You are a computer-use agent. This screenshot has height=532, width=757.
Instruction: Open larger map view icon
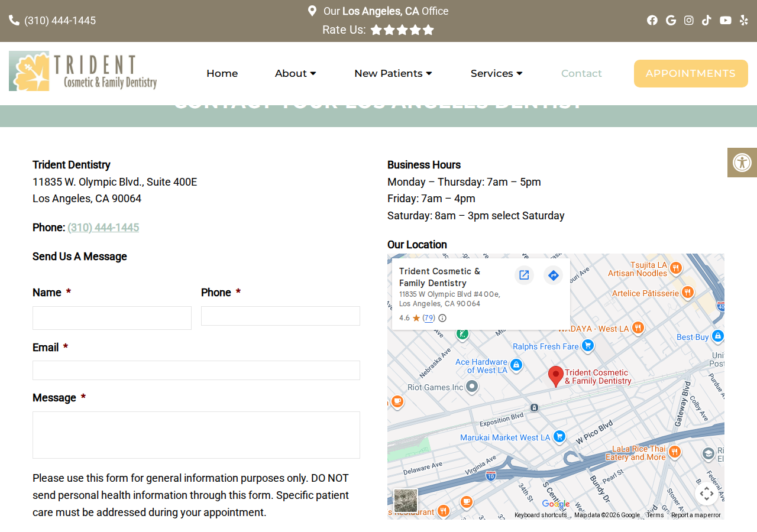[x=524, y=275]
